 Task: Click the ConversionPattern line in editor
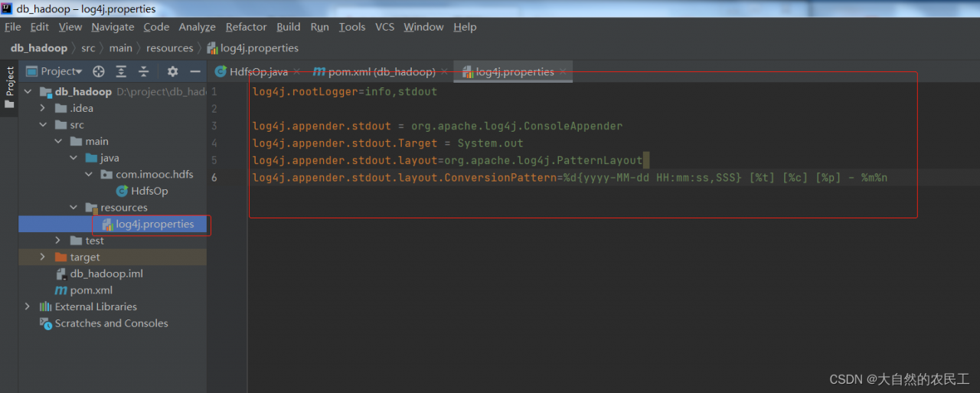tap(570, 178)
